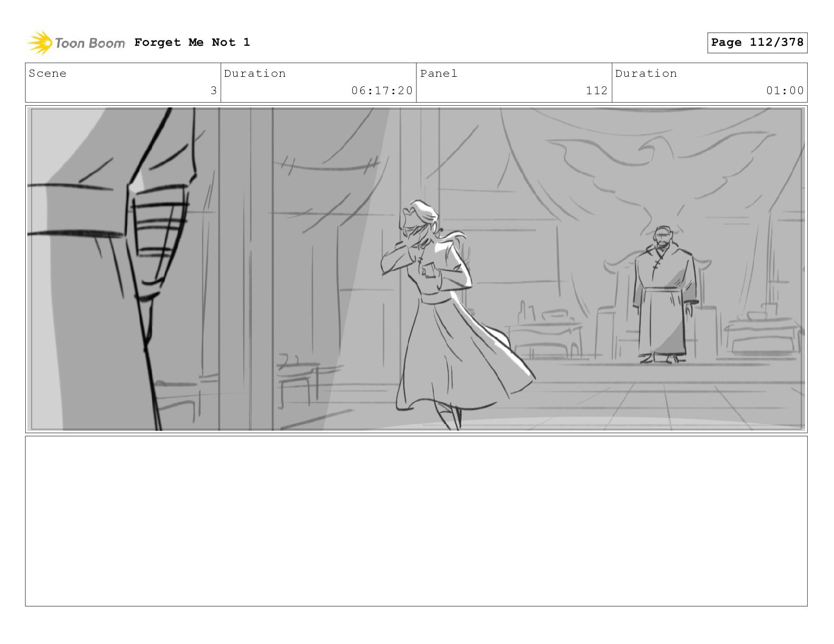Viewport: 834px width, 644px height.
Task: Select scene duration '06:17:20'
Action: [382, 90]
